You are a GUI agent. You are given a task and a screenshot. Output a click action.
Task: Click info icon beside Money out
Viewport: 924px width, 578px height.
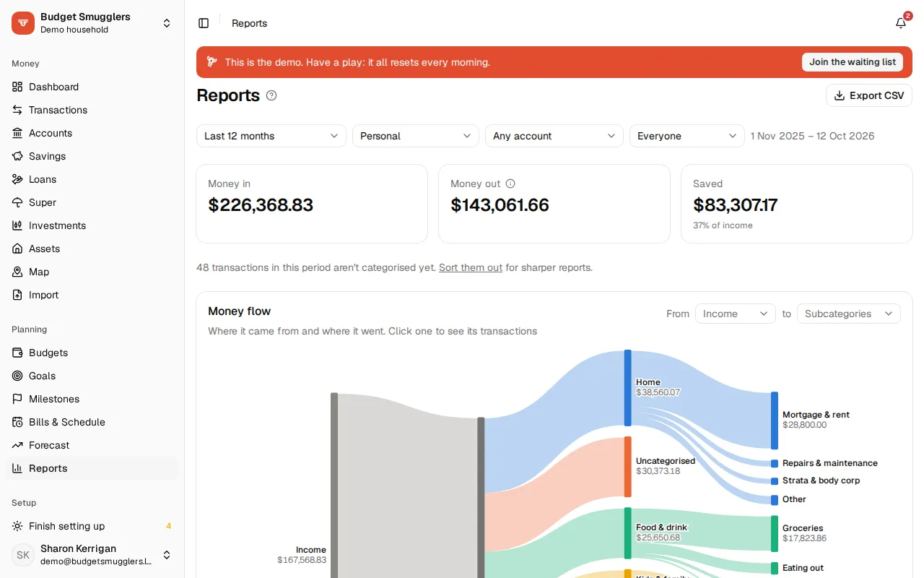point(510,184)
